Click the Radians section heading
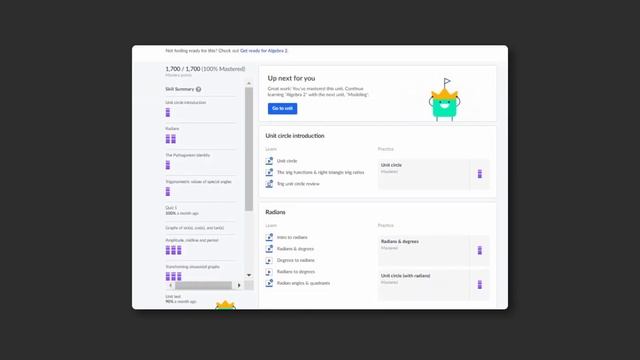The width and height of the screenshot is (640, 360). click(276, 212)
